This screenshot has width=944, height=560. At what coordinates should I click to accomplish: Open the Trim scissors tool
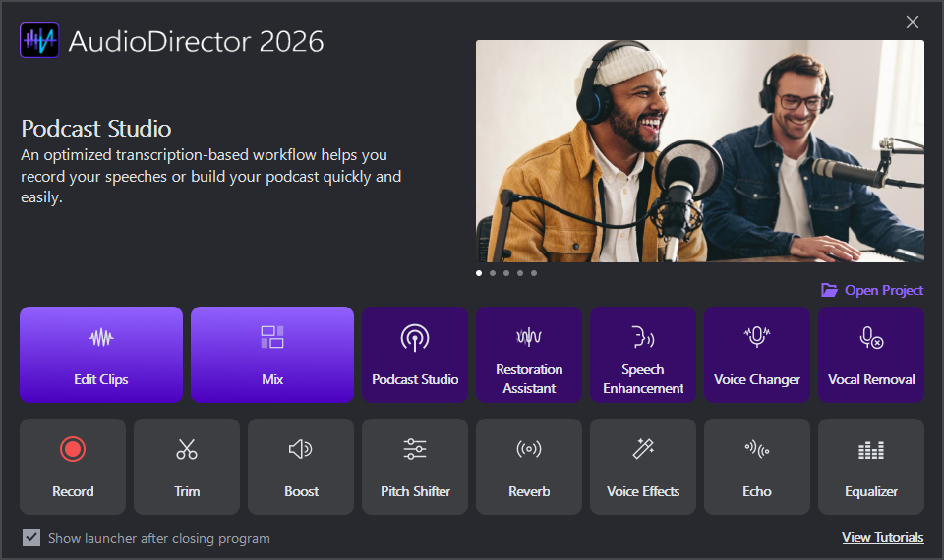click(x=187, y=467)
